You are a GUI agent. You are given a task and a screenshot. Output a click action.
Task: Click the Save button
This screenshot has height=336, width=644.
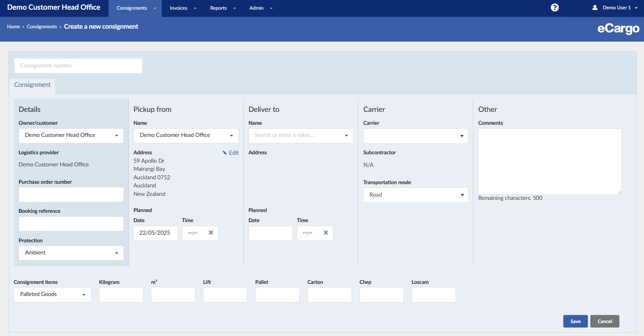pyautogui.click(x=575, y=321)
